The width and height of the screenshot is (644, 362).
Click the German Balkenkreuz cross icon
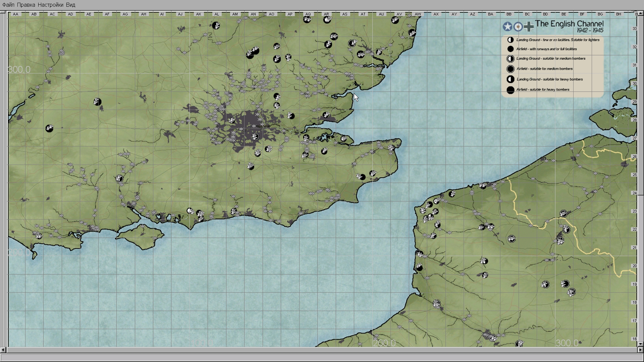click(x=529, y=26)
